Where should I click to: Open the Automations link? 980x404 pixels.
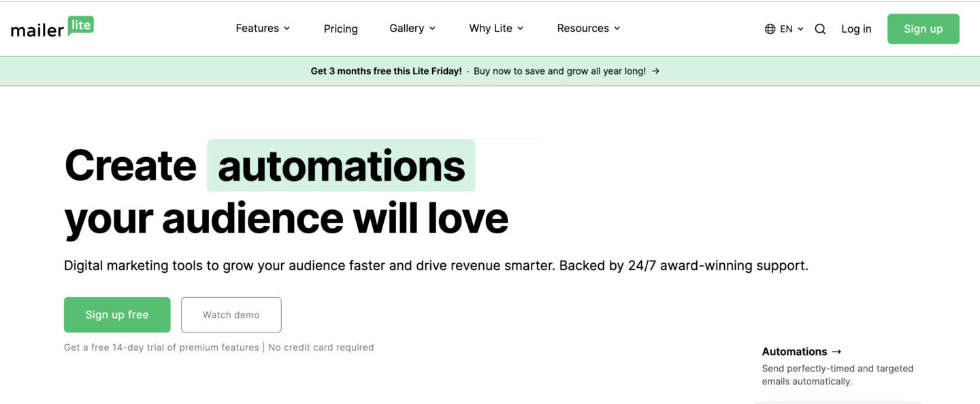(794, 352)
